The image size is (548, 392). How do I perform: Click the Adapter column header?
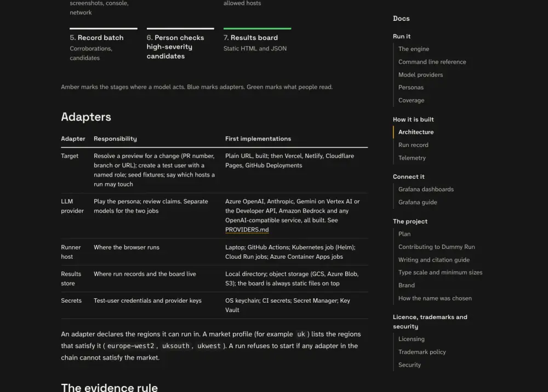73,139
